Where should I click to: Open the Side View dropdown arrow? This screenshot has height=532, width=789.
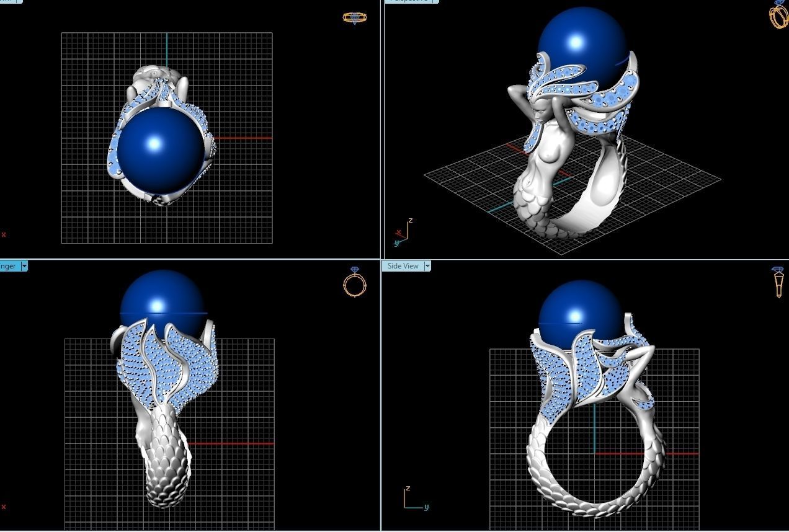click(x=427, y=266)
